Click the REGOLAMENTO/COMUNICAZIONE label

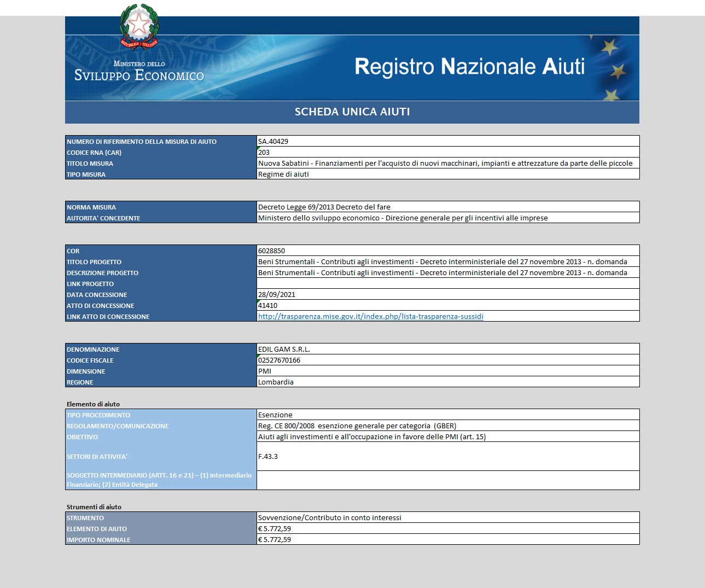(x=118, y=426)
